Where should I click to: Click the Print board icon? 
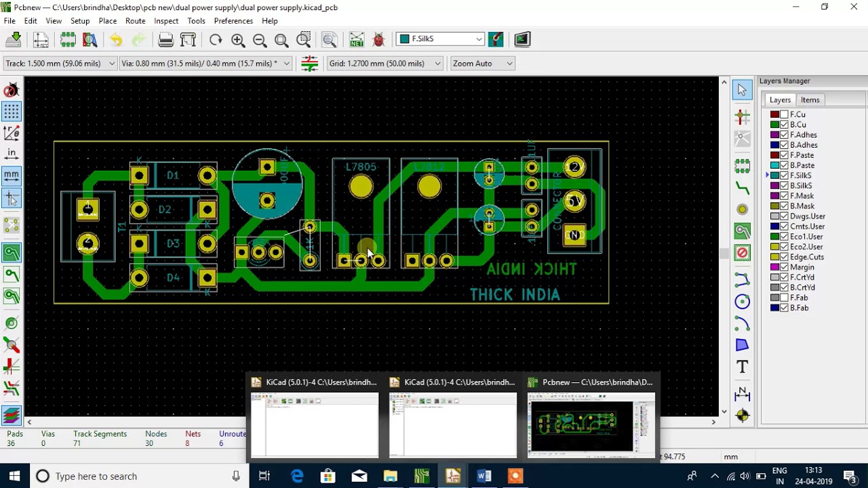pyautogui.click(x=165, y=39)
